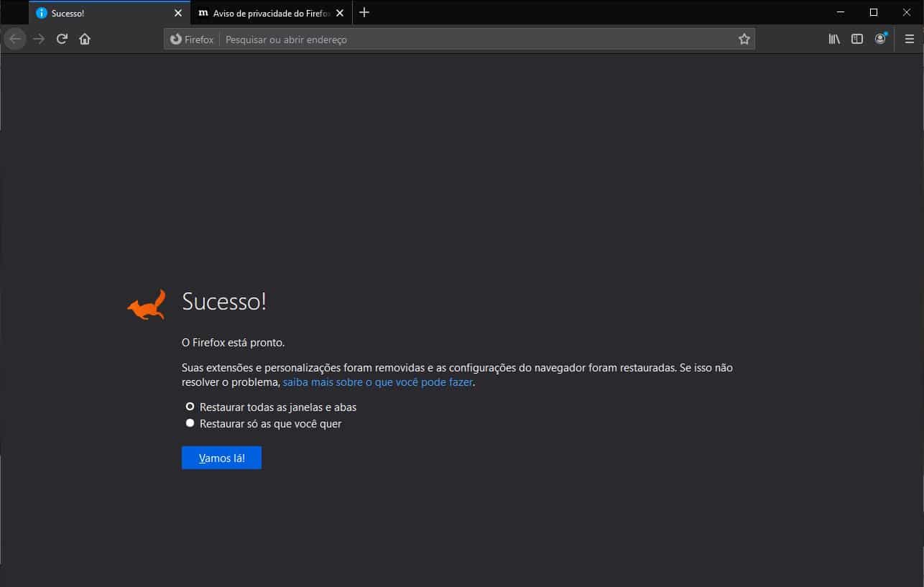Screen dimensions: 924x587
Task: Close the Sucesso! tab
Action: point(178,13)
